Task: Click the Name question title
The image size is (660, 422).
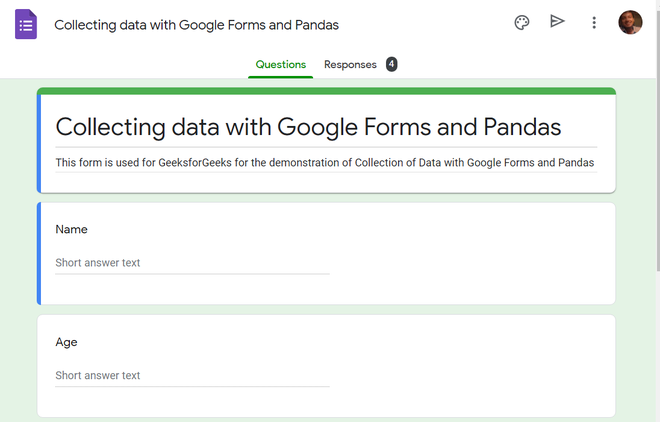Action: pyautogui.click(x=72, y=229)
